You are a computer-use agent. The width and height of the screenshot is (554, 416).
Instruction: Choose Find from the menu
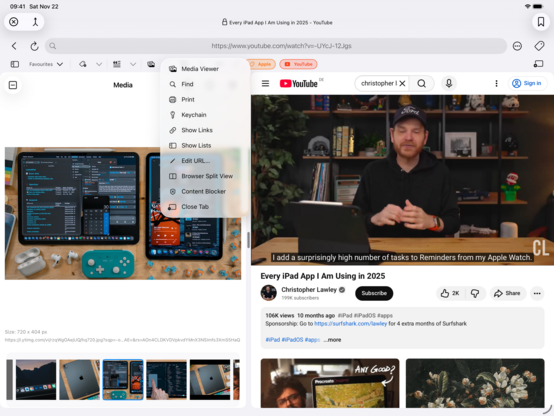[205, 84]
